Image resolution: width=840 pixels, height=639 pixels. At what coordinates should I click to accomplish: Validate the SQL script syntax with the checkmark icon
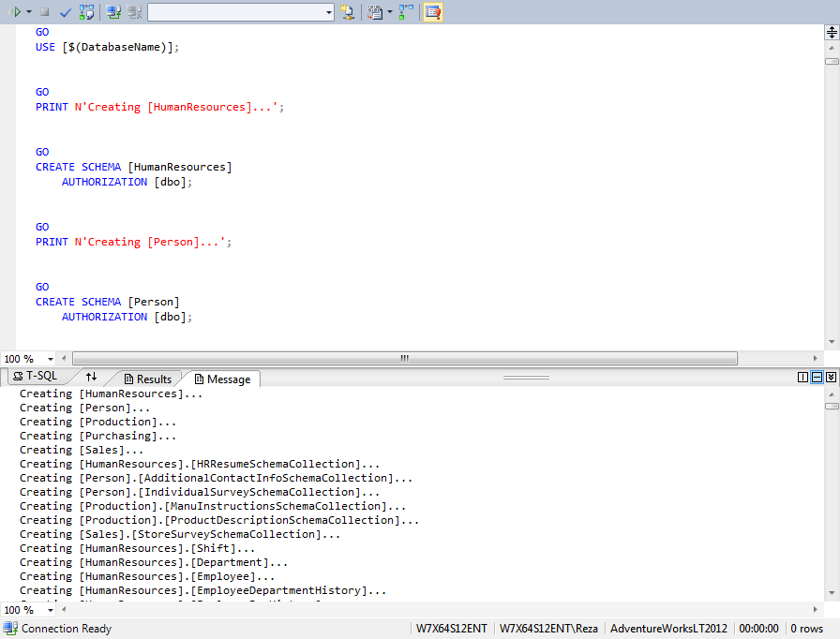64,12
